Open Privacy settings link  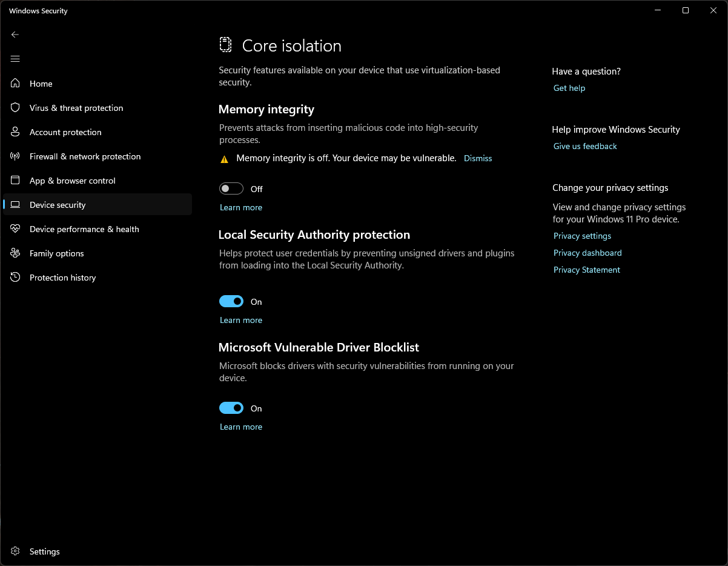[x=582, y=236]
